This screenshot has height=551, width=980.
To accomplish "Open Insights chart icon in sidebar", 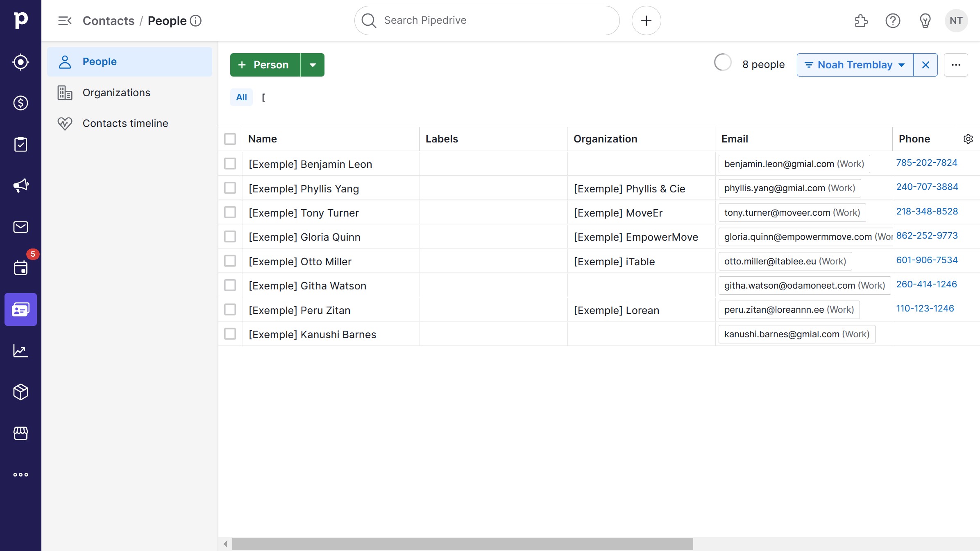I will 20,351.
